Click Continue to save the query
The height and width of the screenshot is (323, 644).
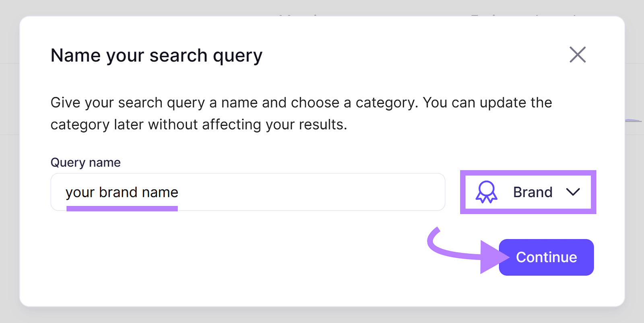[x=546, y=257]
